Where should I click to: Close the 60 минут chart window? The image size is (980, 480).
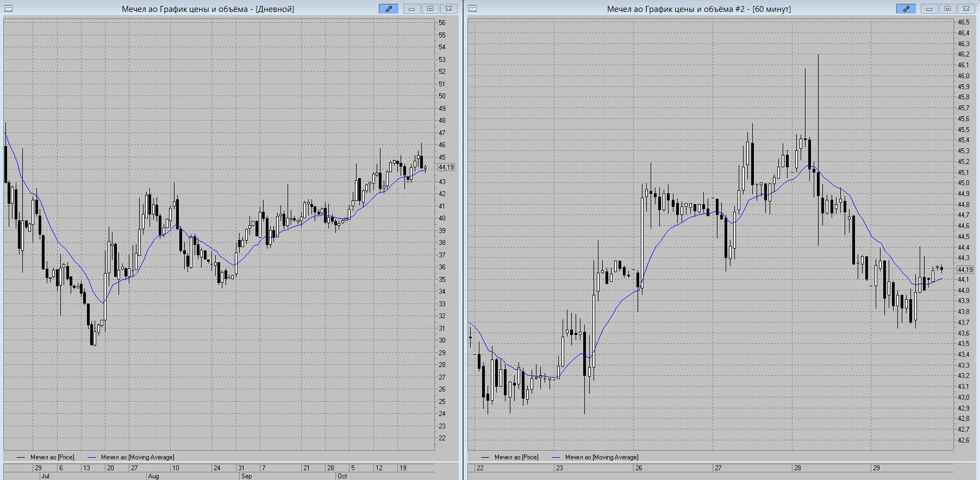click(x=966, y=9)
